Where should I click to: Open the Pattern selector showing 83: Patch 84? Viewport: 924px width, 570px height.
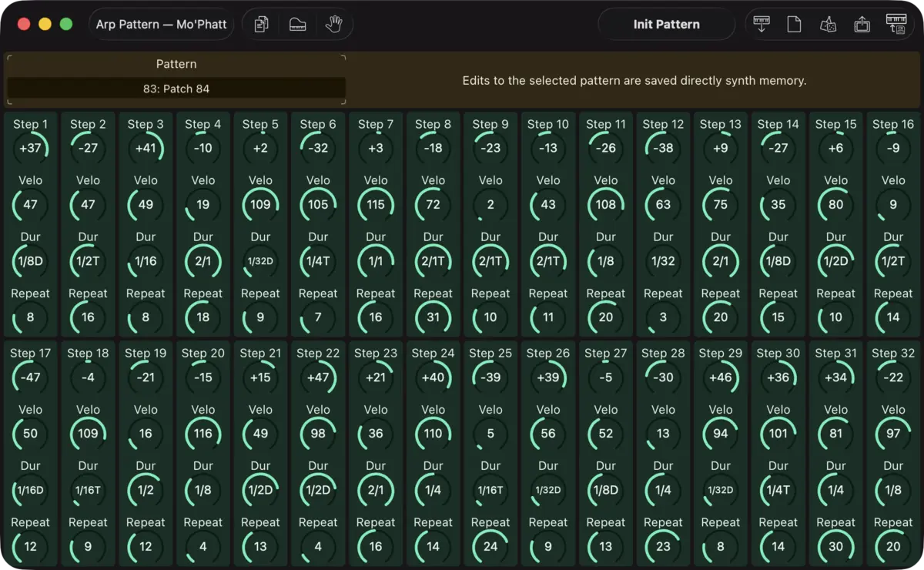pos(176,89)
